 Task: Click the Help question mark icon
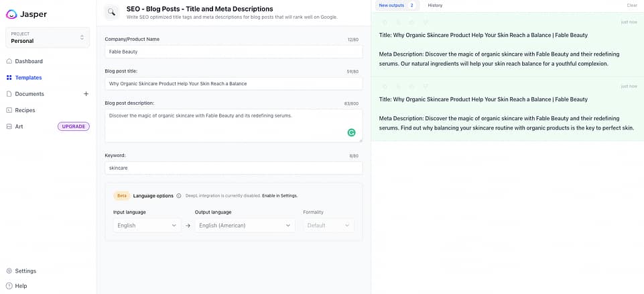click(x=9, y=286)
